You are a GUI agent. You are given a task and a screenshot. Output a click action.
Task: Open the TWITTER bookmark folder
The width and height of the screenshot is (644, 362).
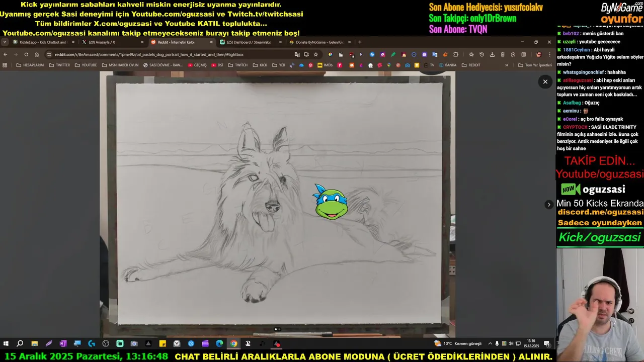59,65
